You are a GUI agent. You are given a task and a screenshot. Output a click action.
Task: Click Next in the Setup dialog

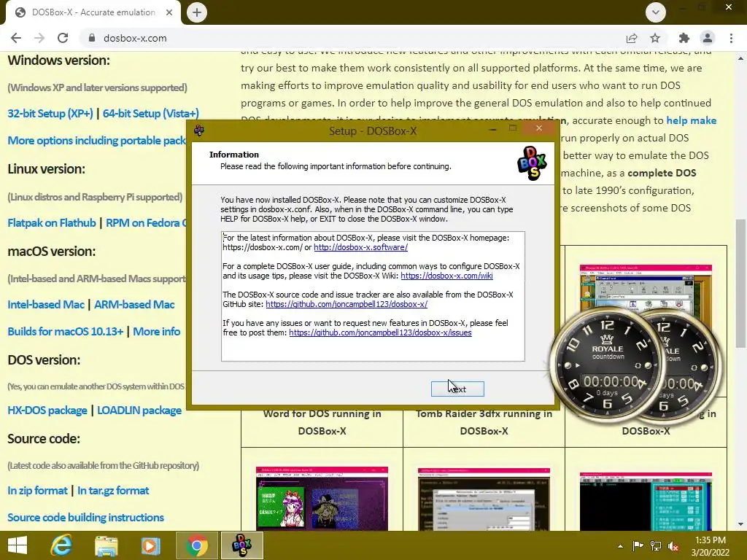[457, 389]
